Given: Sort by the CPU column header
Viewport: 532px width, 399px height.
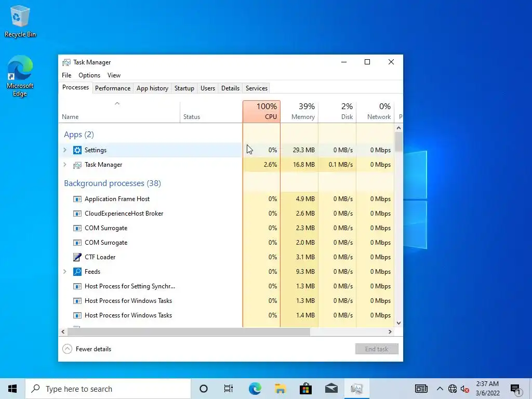Looking at the screenshot, I should pyautogui.click(x=262, y=112).
